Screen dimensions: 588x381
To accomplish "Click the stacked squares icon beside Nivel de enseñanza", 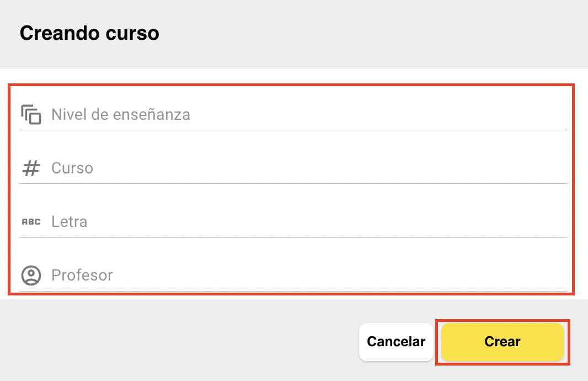I will (x=31, y=114).
